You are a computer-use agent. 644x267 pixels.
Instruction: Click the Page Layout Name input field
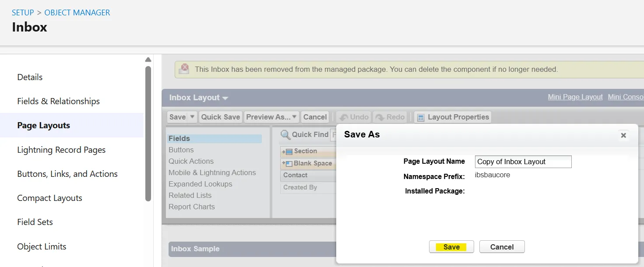(523, 162)
